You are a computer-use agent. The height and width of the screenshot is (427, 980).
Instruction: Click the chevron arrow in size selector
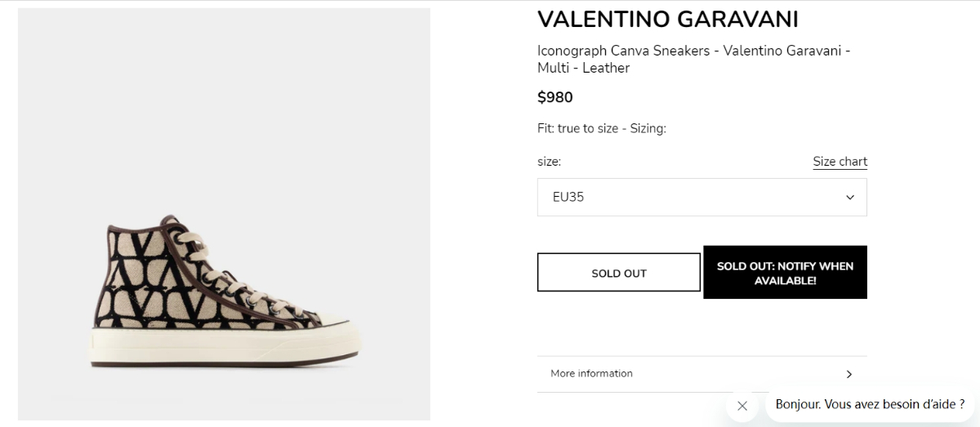pyautogui.click(x=849, y=198)
